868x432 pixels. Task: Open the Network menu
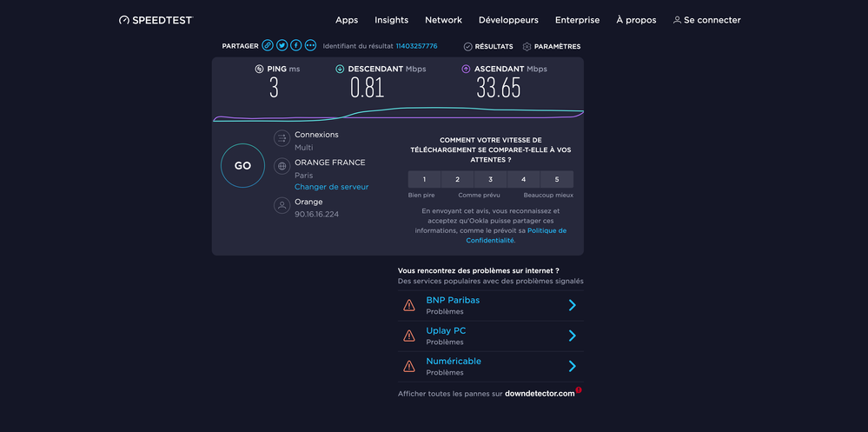tap(443, 20)
